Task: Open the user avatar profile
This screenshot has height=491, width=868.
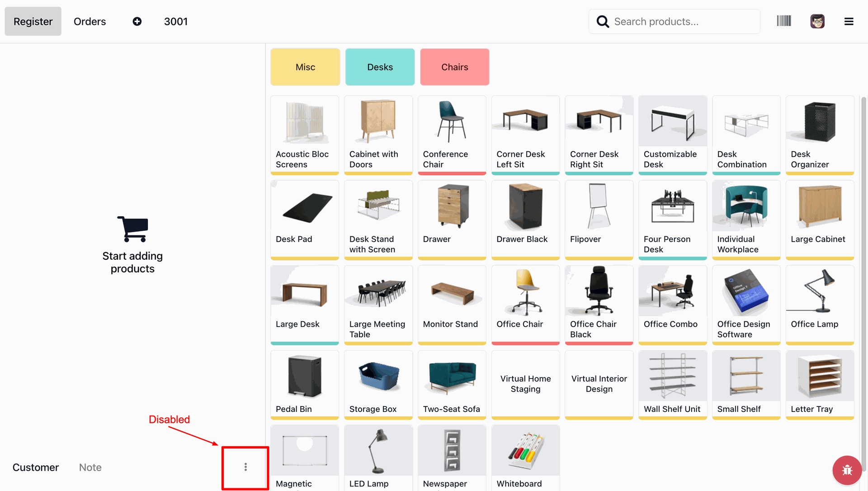Action: coord(817,21)
